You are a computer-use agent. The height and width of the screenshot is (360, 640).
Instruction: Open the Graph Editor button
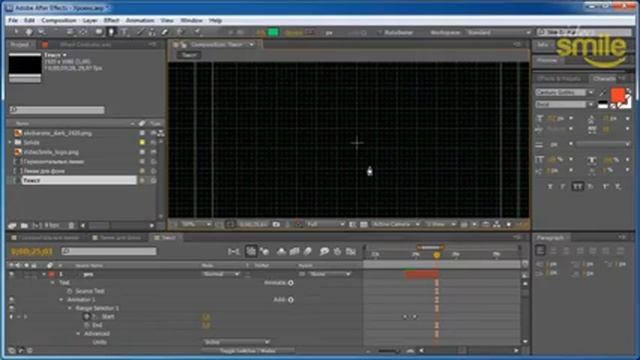[351, 251]
